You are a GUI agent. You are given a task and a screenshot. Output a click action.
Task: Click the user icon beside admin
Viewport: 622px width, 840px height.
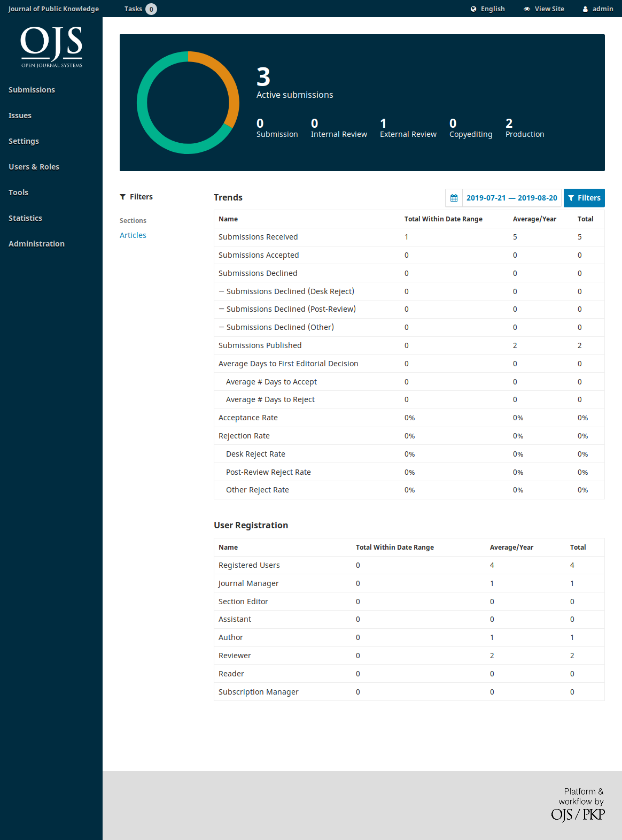point(585,9)
